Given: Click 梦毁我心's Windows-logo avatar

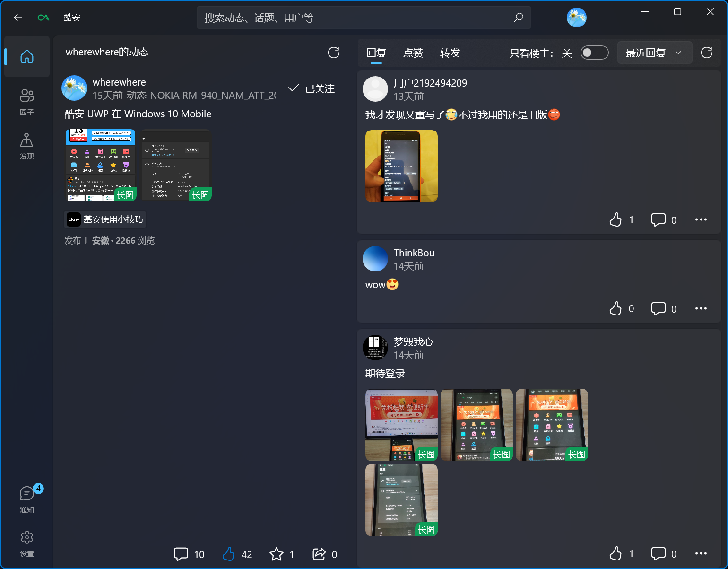Looking at the screenshot, I should click(x=375, y=348).
